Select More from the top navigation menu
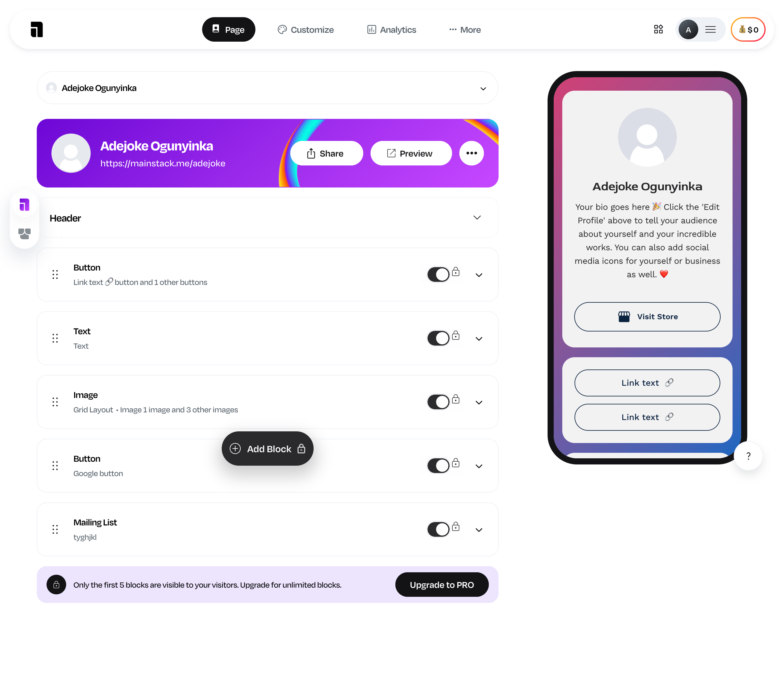784x674 pixels. pyautogui.click(x=464, y=29)
